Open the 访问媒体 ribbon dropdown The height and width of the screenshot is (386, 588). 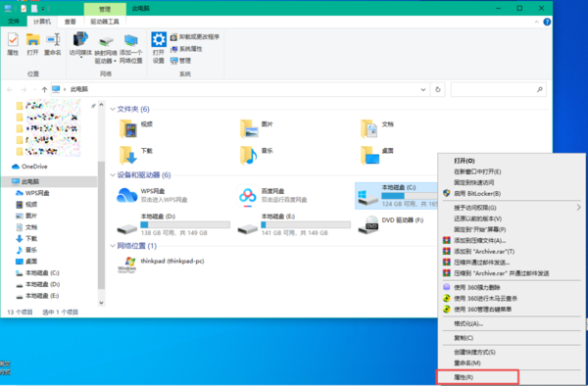pyautogui.click(x=80, y=45)
